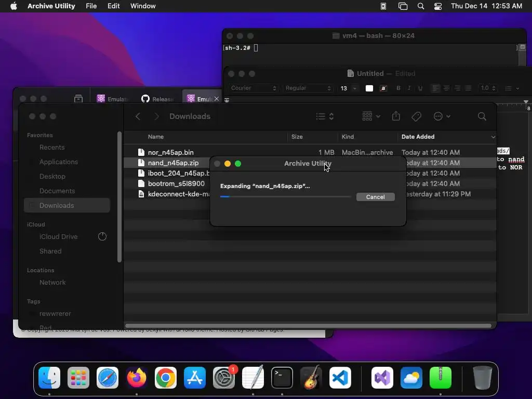
Task: Open the font size 13 combo box
Action: pyautogui.click(x=348, y=88)
